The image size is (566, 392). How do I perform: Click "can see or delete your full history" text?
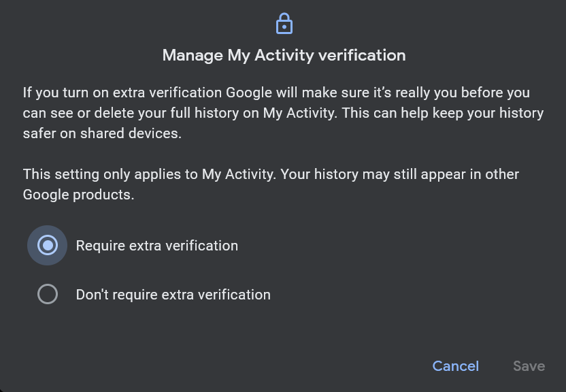tap(131, 114)
